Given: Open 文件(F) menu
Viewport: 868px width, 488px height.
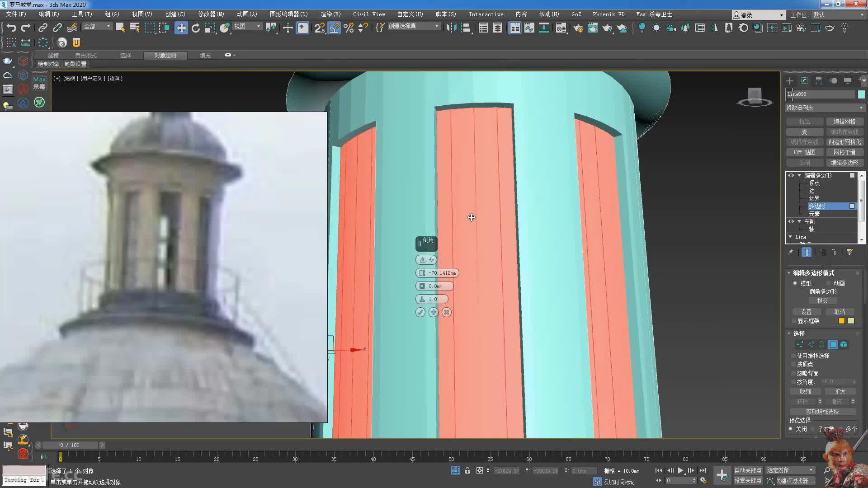Looking at the screenshot, I should point(16,14).
